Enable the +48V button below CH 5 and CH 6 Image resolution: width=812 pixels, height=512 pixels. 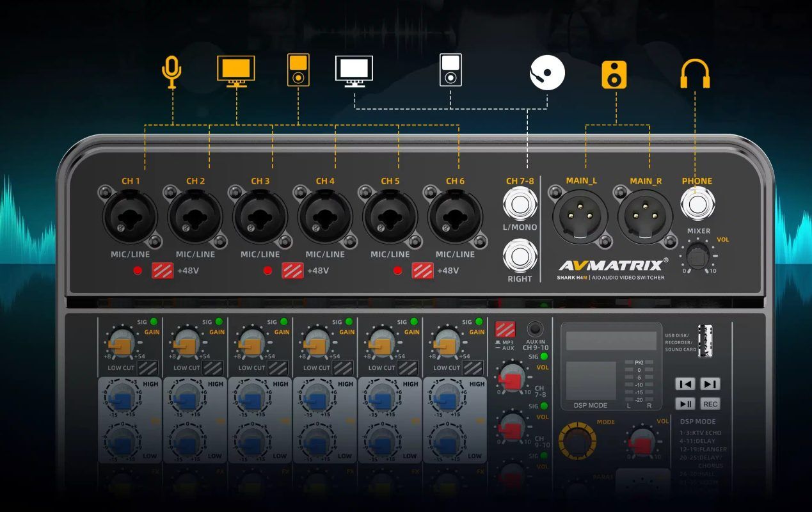coord(422,271)
